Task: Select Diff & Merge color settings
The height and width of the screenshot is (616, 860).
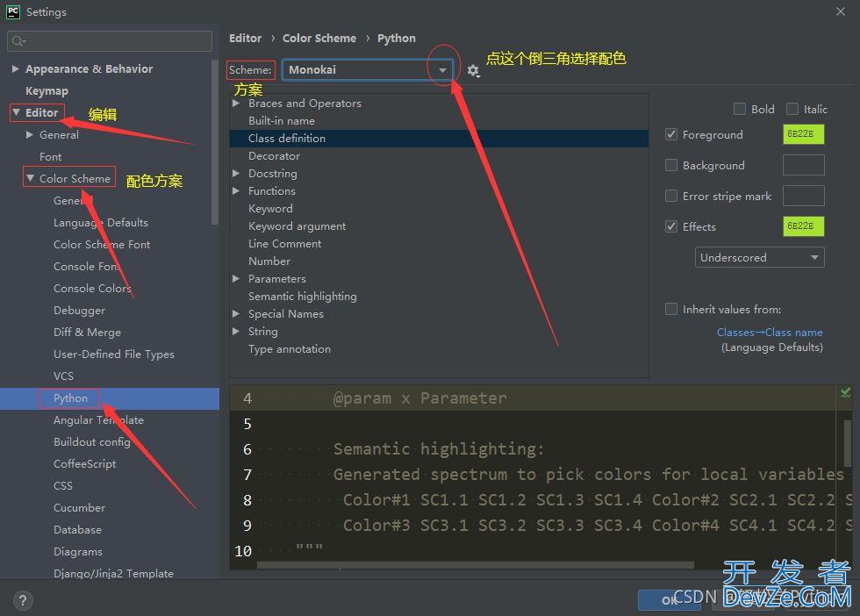Action: [x=87, y=333]
